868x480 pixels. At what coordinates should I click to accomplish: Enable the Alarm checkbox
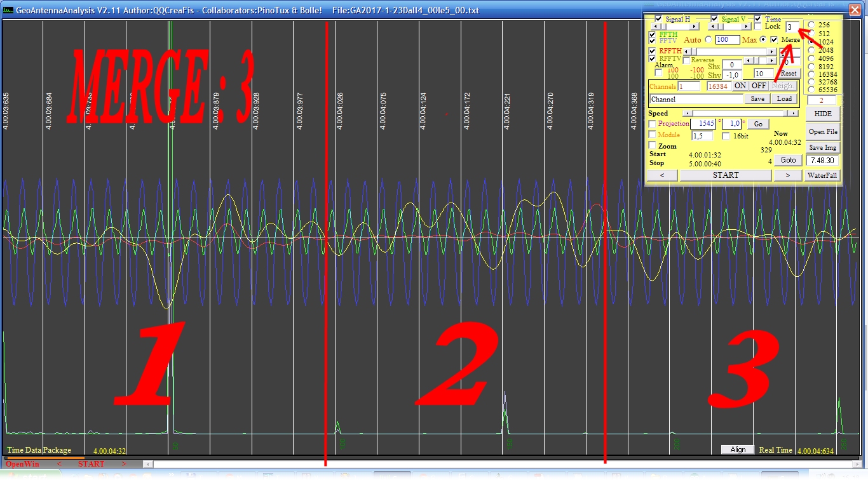tap(658, 72)
